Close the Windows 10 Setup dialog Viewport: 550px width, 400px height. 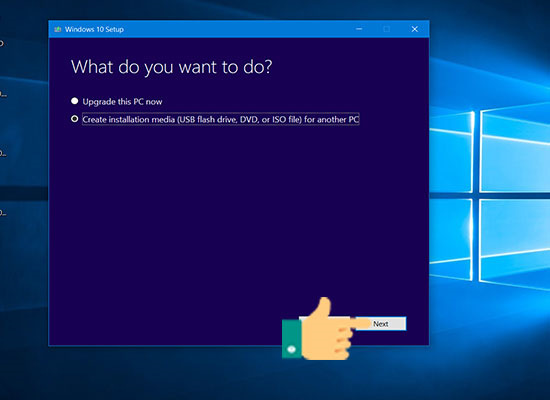[x=415, y=29]
